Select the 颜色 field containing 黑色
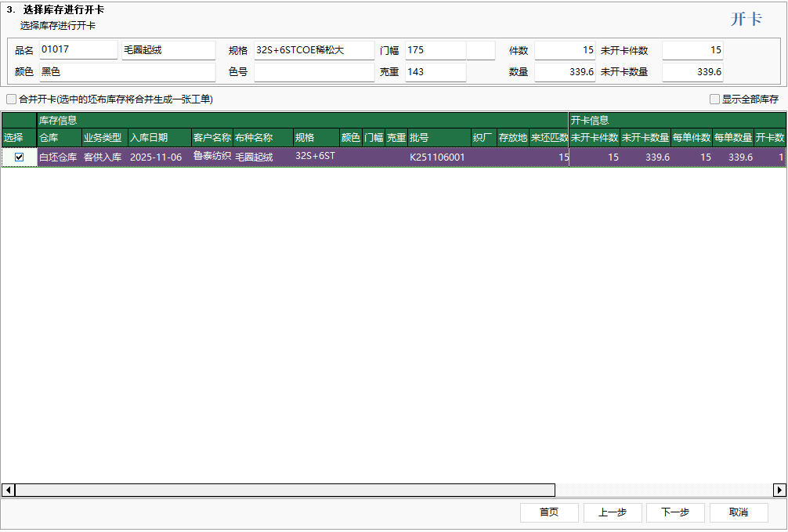This screenshot has height=532, width=788. pos(125,72)
